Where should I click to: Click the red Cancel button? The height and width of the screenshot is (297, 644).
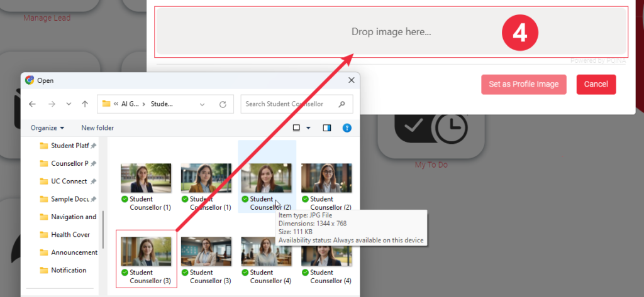(x=596, y=84)
